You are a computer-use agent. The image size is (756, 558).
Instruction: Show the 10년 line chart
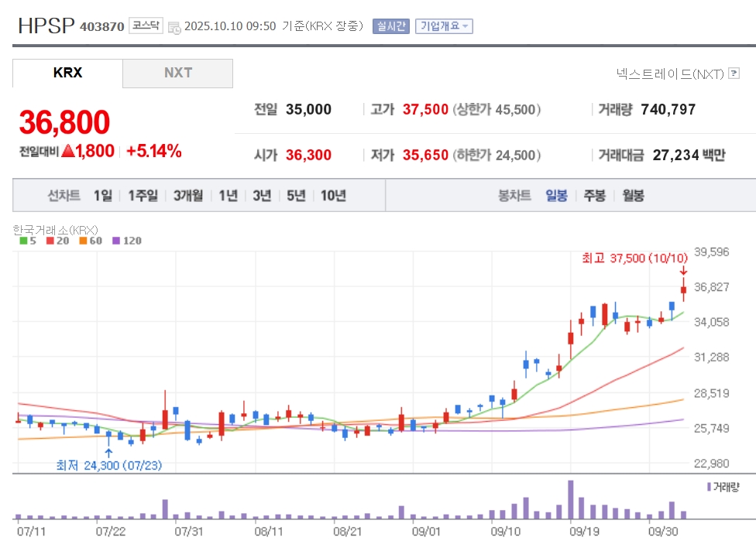pos(333,195)
